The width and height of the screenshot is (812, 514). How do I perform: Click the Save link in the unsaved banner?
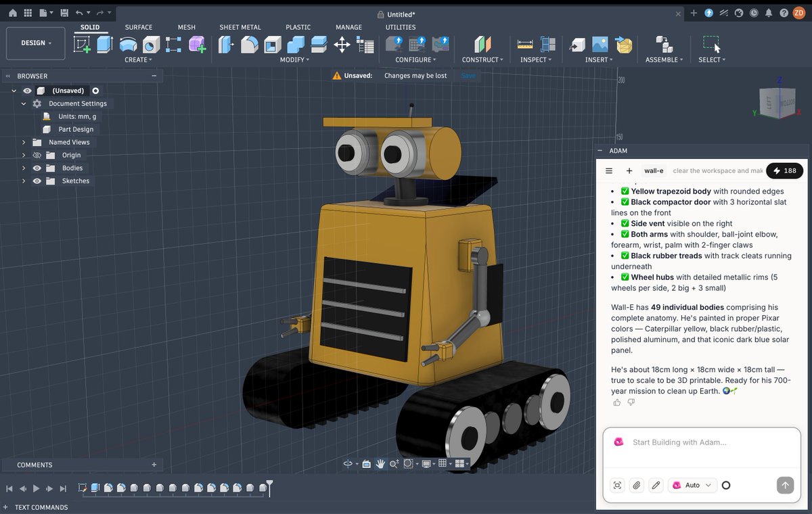[x=468, y=76]
